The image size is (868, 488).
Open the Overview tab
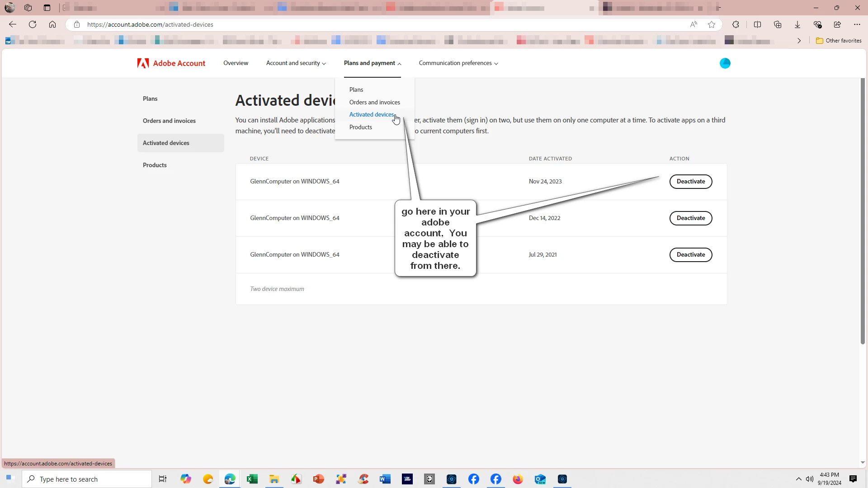236,63
